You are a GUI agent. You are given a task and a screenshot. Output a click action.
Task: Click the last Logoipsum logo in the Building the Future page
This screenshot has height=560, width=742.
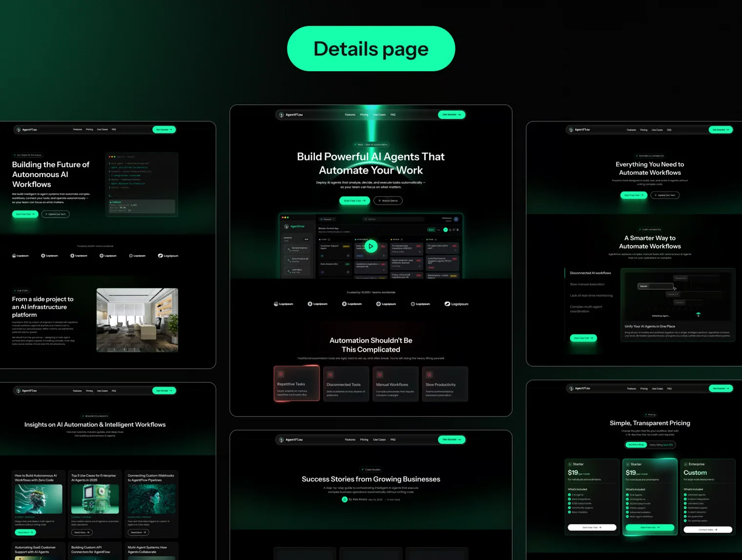tap(168, 256)
